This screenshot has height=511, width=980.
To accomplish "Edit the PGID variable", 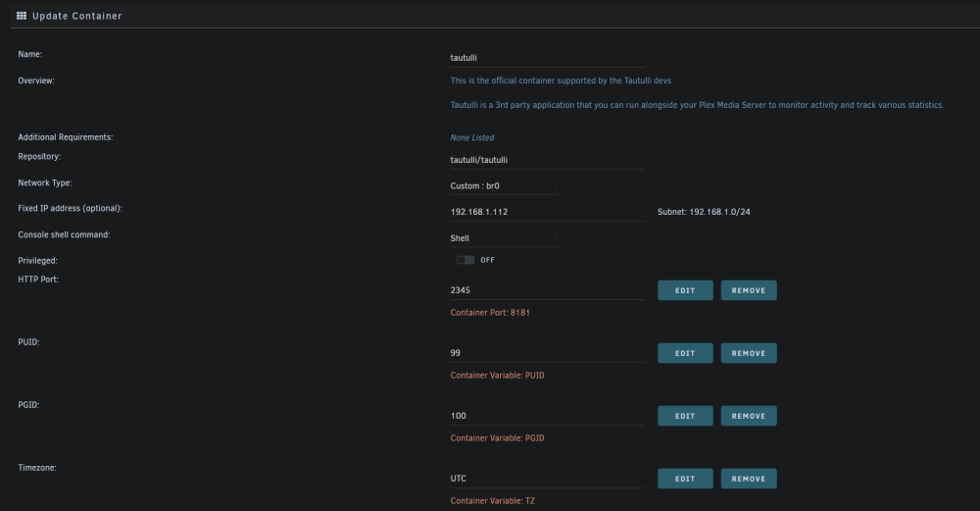I will pyautogui.click(x=685, y=416).
